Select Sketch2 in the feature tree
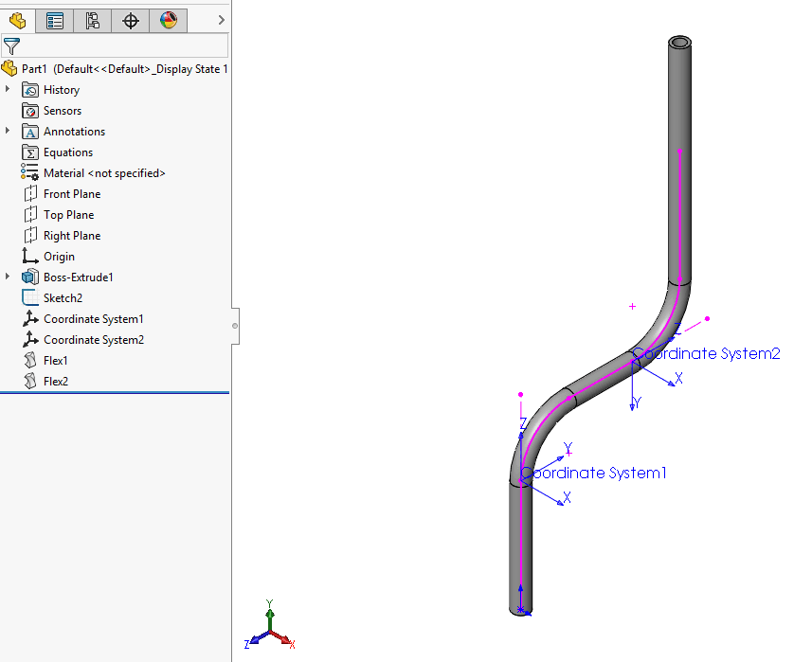The width and height of the screenshot is (812, 662). click(63, 298)
